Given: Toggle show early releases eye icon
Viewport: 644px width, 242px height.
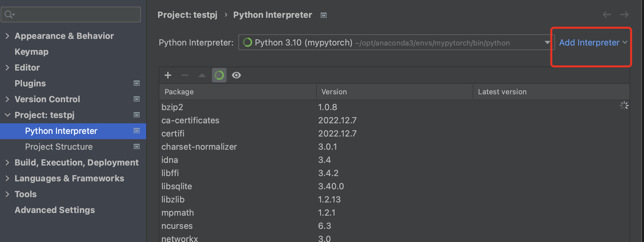Looking at the screenshot, I should click(x=236, y=75).
